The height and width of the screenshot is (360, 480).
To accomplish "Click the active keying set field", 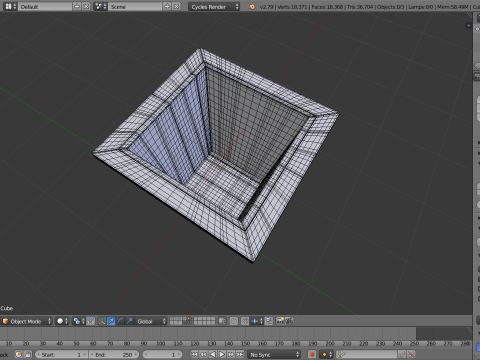I will pyautogui.click(x=366, y=354).
